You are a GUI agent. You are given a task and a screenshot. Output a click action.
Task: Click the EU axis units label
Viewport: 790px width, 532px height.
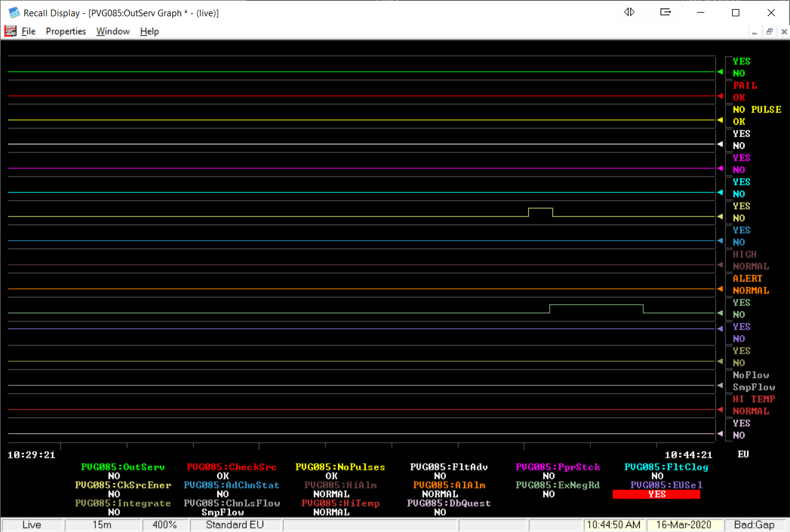click(743, 454)
